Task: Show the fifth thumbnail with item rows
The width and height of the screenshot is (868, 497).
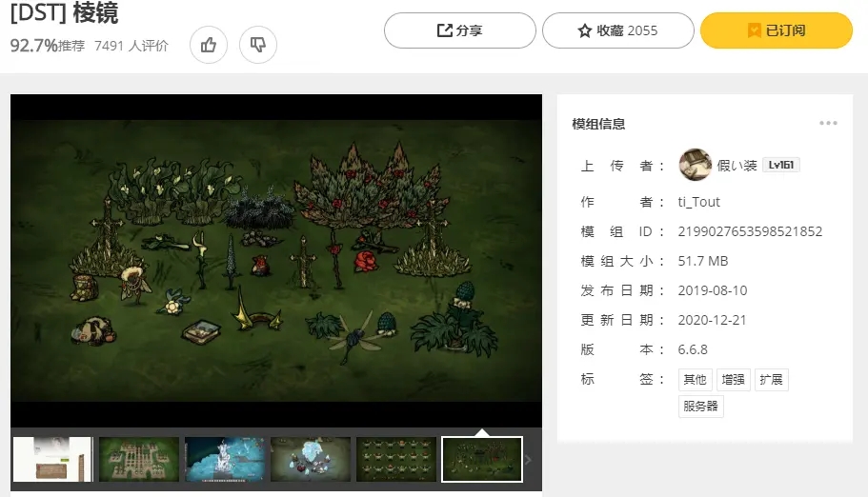Action: 396,459
